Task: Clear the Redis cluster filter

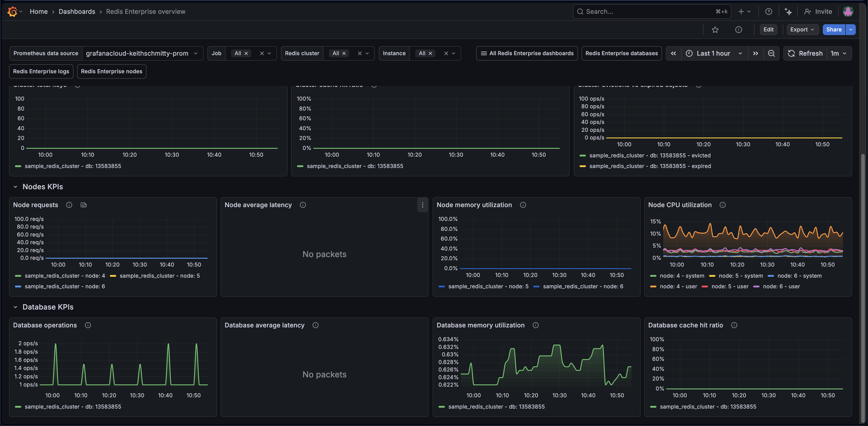Action: 360,53
